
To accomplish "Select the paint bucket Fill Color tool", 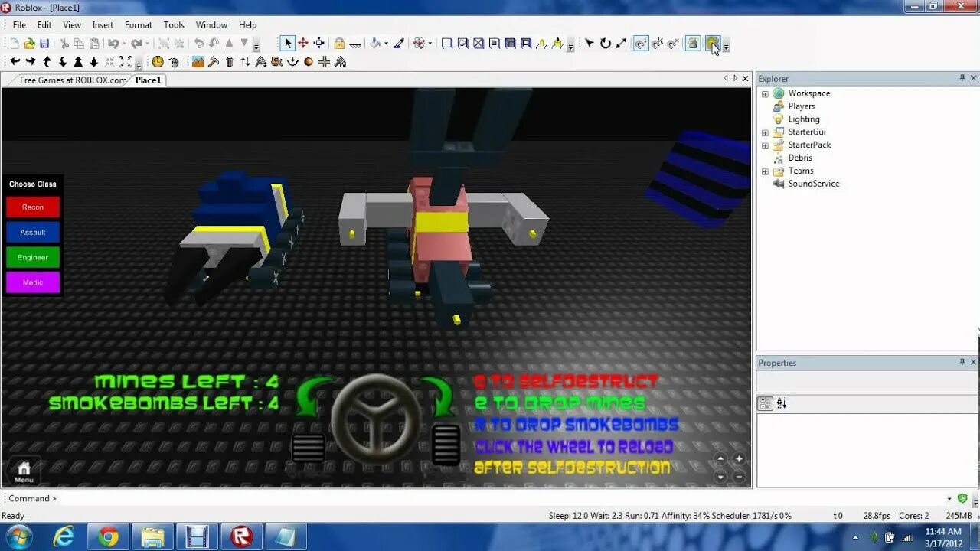I will click(x=375, y=44).
